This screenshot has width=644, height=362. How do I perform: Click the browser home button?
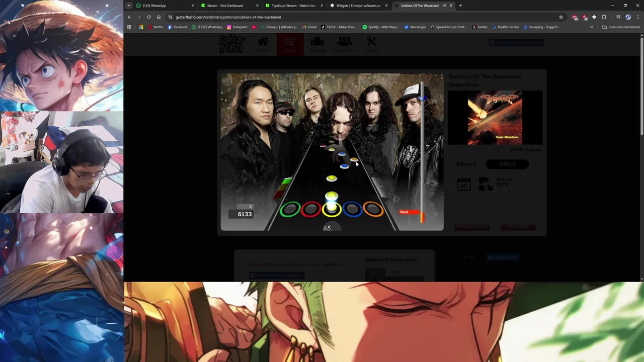pos(158,17)
